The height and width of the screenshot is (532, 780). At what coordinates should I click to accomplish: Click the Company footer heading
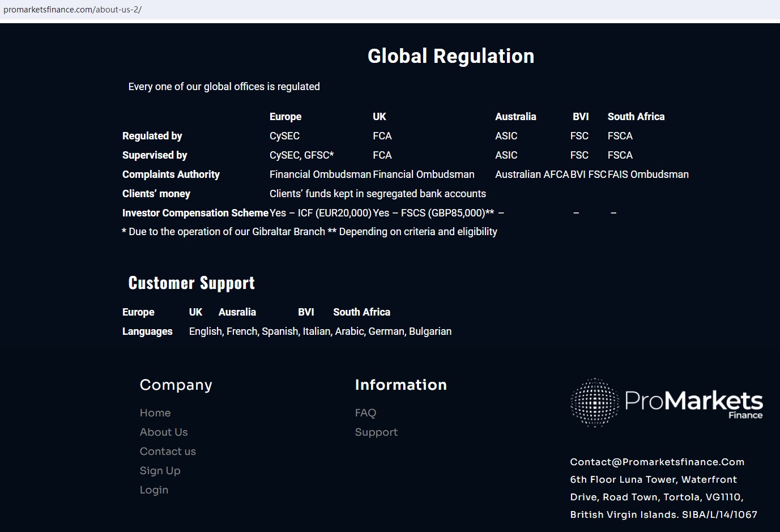click(176, 385)
